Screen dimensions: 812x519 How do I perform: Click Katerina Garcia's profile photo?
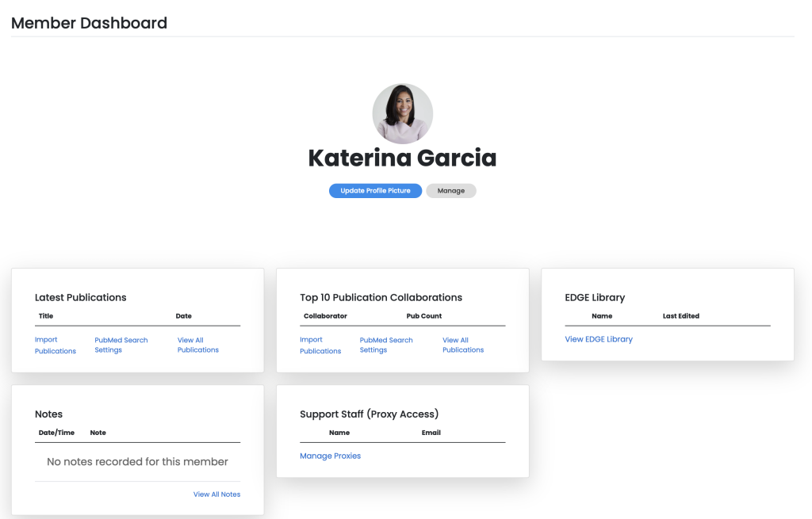(x=402, y=113)
